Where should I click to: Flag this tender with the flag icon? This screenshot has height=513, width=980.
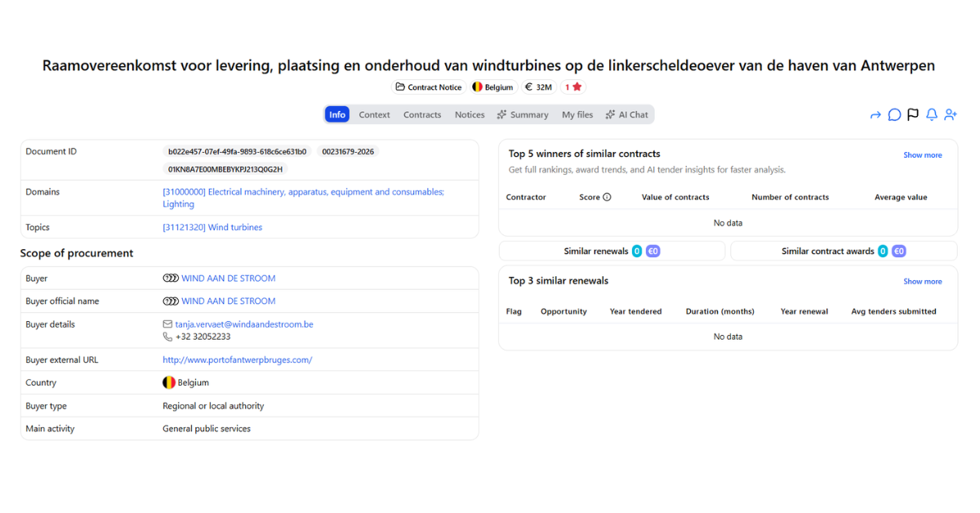click(x=913, y=115)
